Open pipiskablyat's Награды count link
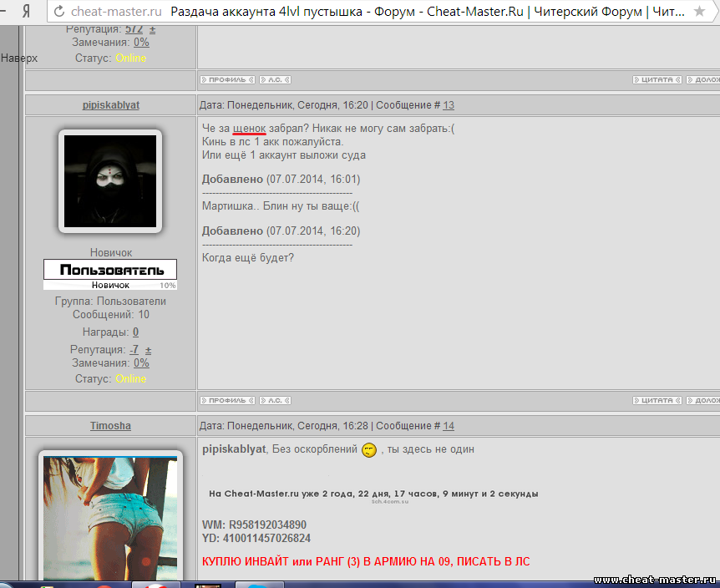The width and height of the screenshot is (720, 588). [135, 332]
